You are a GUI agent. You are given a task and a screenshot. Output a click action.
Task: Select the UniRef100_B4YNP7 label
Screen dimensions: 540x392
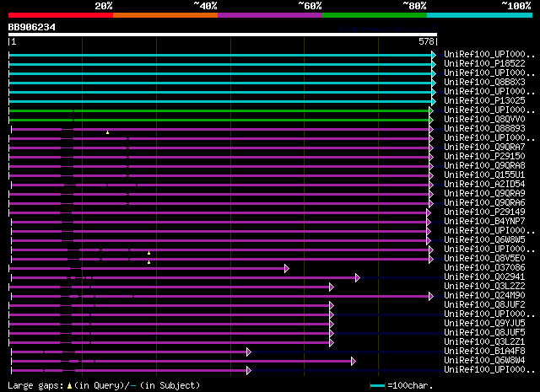click(484, 222)
